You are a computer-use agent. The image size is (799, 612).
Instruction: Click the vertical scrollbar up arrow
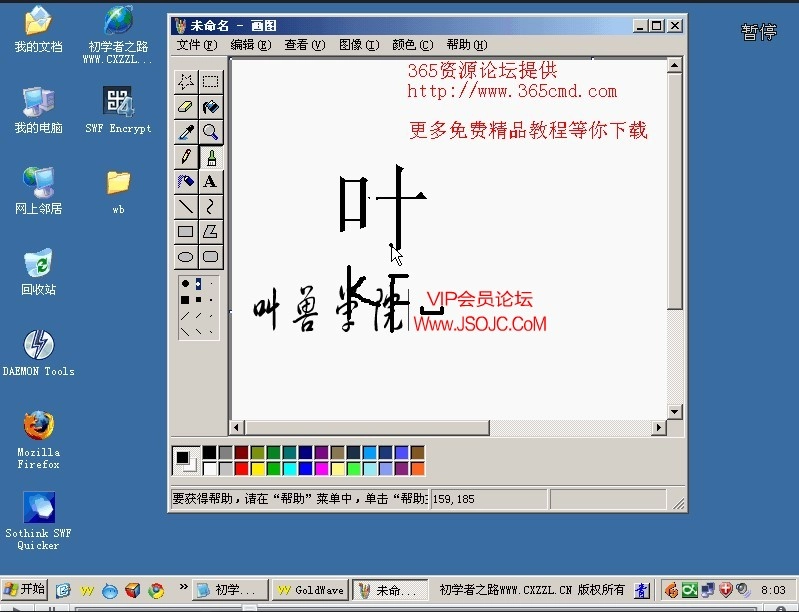pos(675,65)
